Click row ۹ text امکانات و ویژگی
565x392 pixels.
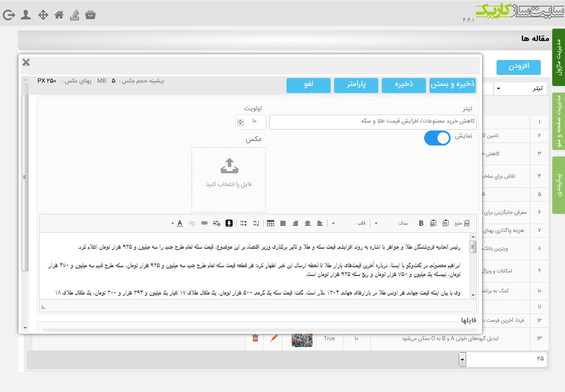[497, 271]
